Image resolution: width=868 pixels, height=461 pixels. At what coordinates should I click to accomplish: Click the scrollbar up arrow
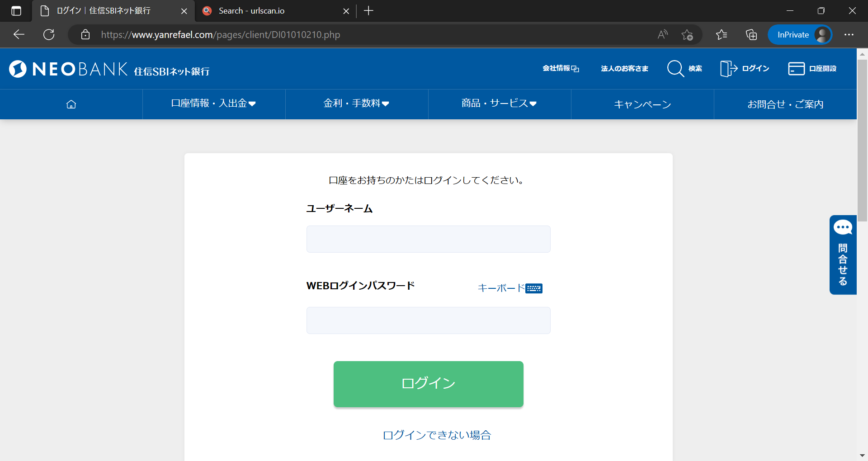click(x=862, y=54)
